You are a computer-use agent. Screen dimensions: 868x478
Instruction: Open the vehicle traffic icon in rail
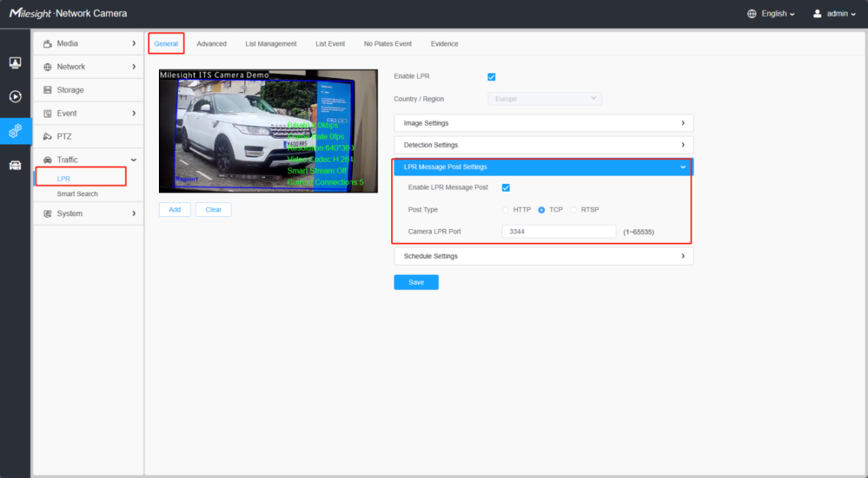click(15, 165)
